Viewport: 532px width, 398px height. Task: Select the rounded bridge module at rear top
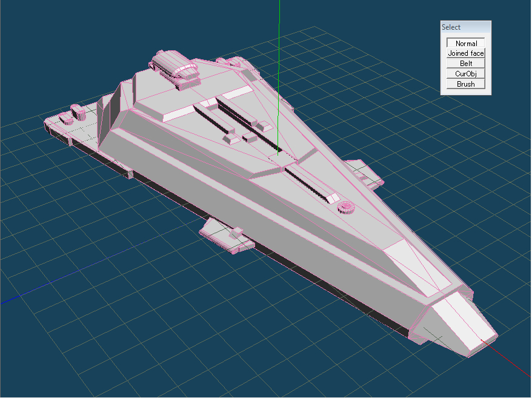[x=176, y=65]
